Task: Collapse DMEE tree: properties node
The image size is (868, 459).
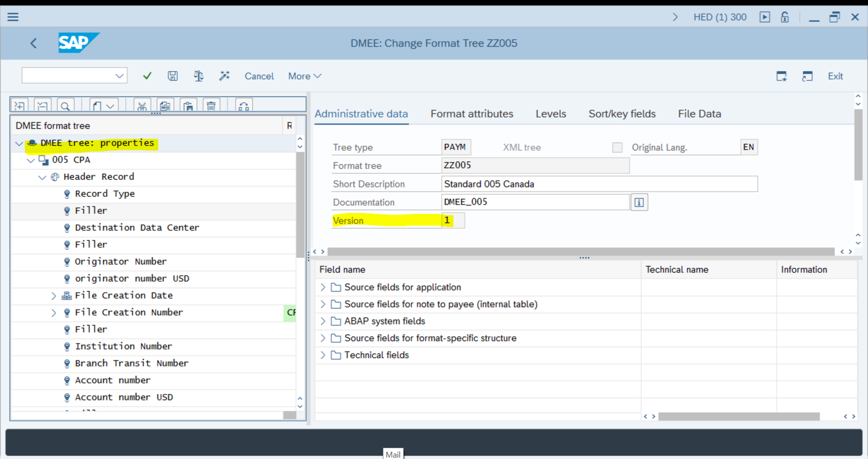Action: pyautogui.click(x=20, y=143)
